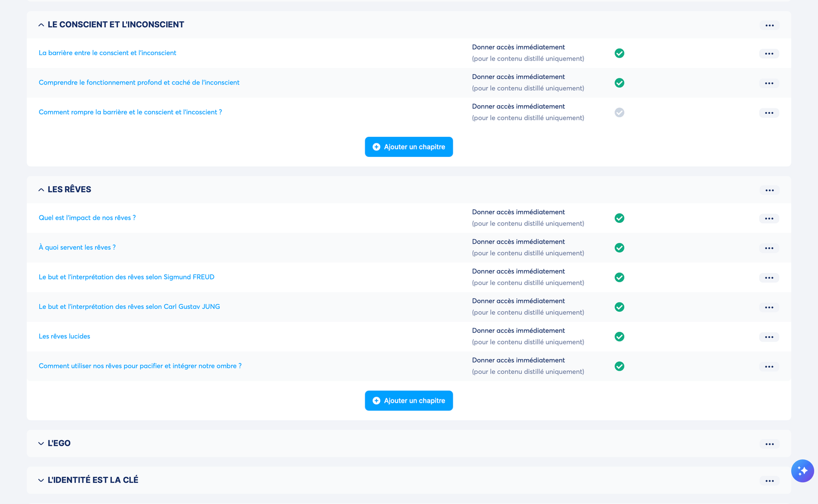Expand the L'EGO section
Screen dimensions: 818x504
41,444
